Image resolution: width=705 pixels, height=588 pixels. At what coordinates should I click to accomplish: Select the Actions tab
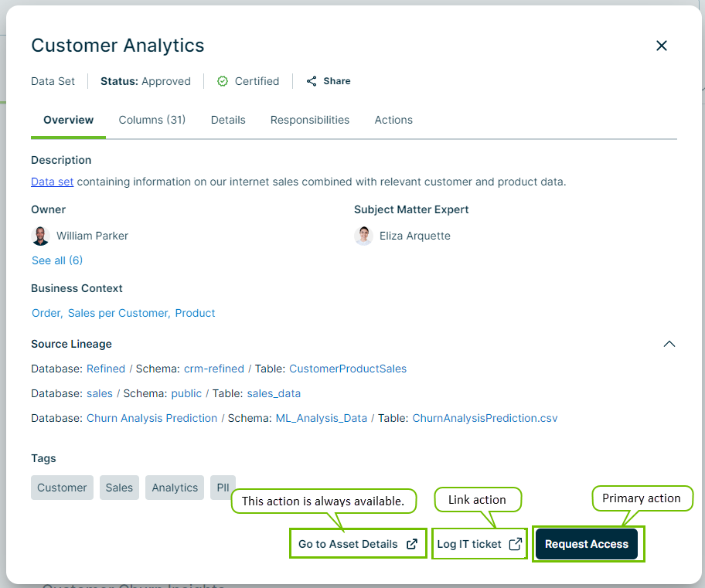[x=393, y=120]
